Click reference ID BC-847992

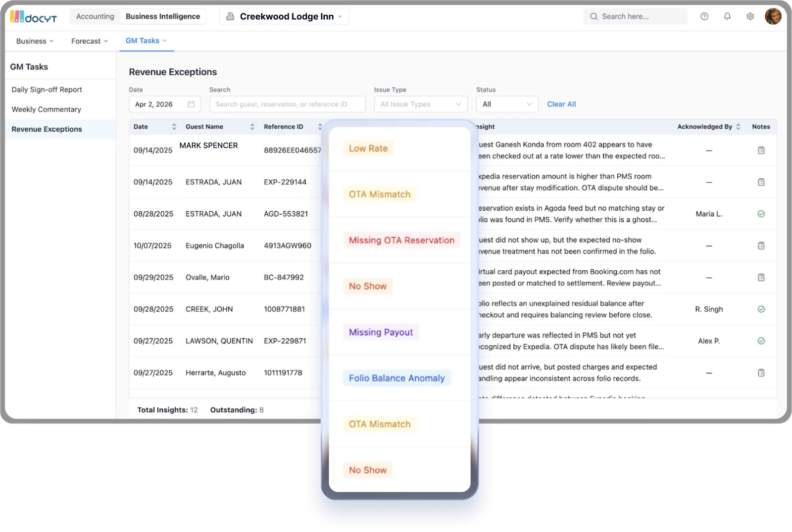(x=284, y=278)
